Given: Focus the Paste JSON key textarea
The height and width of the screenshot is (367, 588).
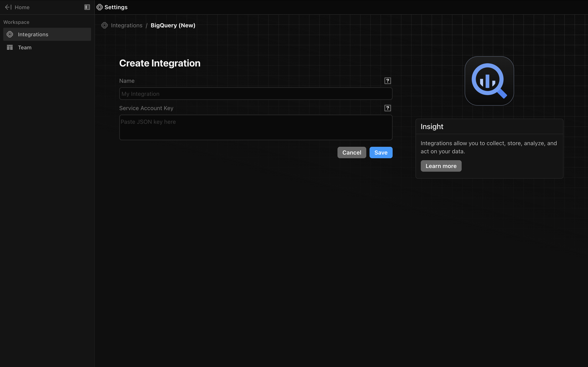Looking at the screenshot, I should 256,127.
